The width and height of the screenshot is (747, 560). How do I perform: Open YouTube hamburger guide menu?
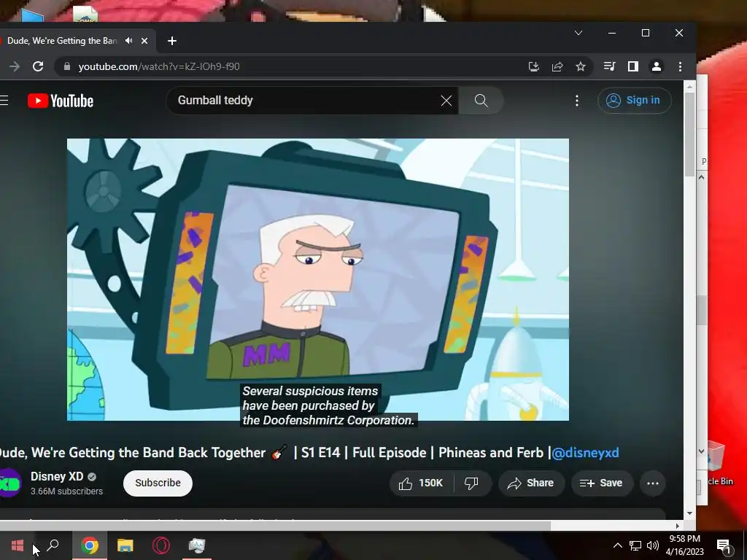(x=4, y=101)
